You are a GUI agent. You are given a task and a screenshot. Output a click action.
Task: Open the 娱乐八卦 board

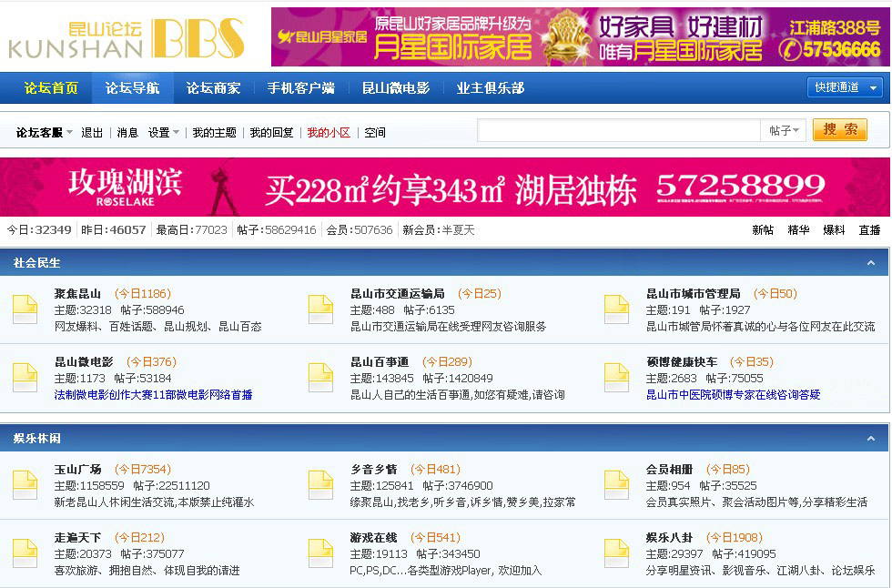pyautogui.click(x=670, y=537)
